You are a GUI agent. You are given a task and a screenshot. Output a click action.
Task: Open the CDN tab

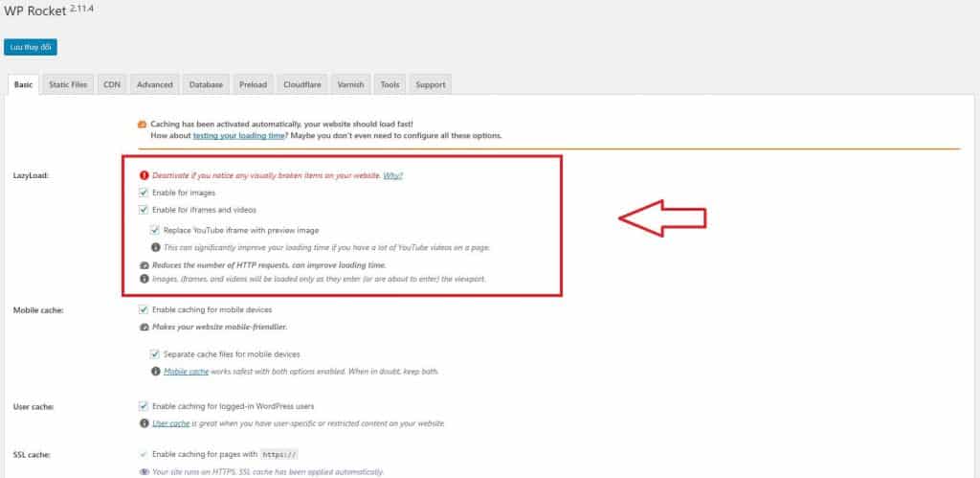pyautogui.click(x=112, y=84)
